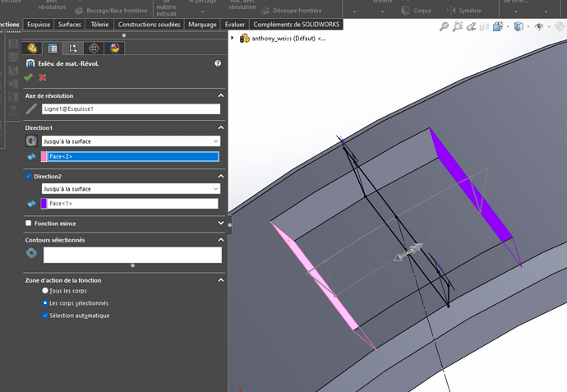Click the purple swatch beside Face<1>

[x=44, y=204]
